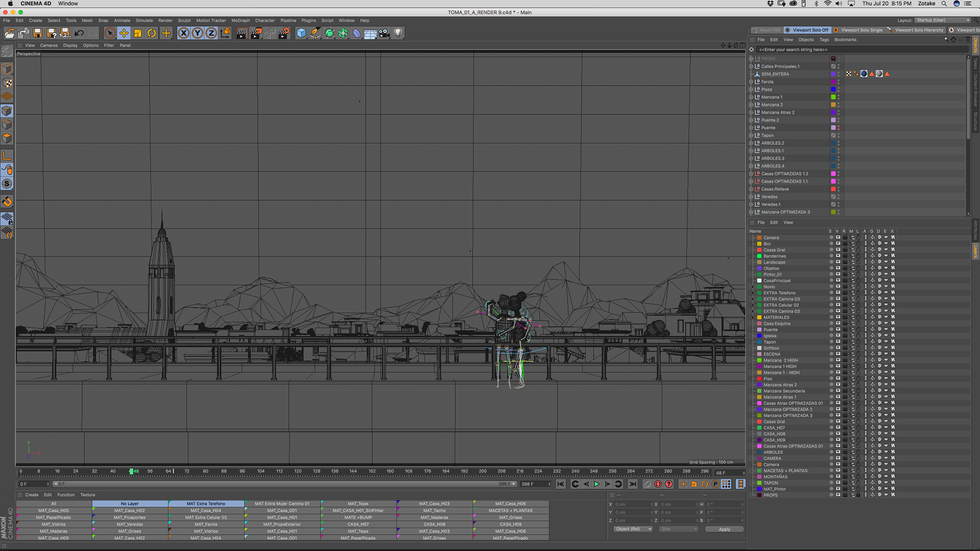The image size is (980, 551).
Task: Open viewport Cameras menu
Action: 49,45
